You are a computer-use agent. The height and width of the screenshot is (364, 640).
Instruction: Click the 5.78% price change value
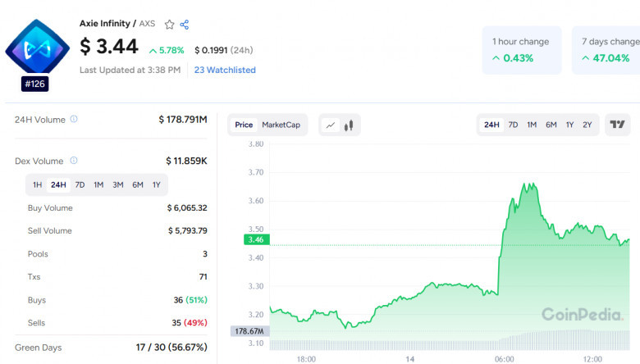click(167, 51)
